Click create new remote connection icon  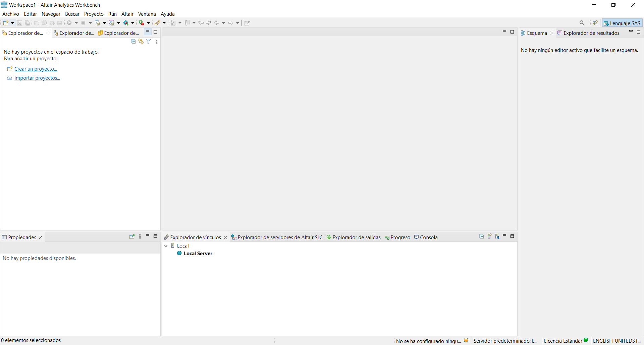click(x=489, y=236)
